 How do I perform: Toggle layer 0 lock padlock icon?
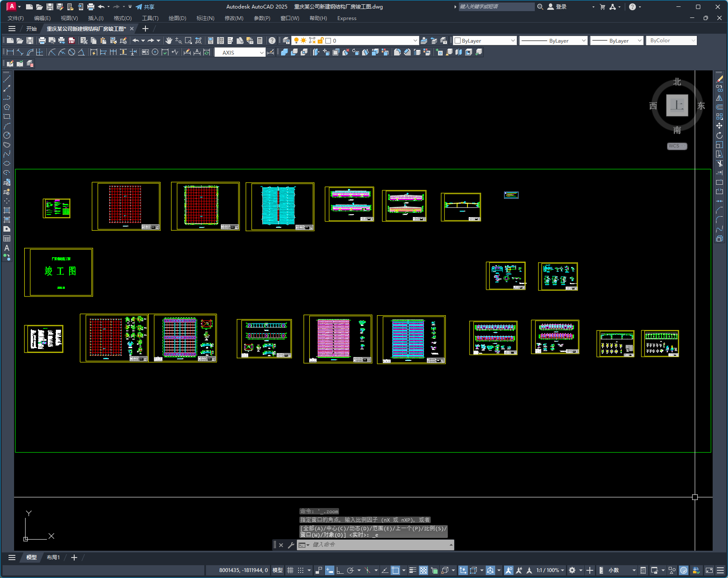[x=320, y=41]
